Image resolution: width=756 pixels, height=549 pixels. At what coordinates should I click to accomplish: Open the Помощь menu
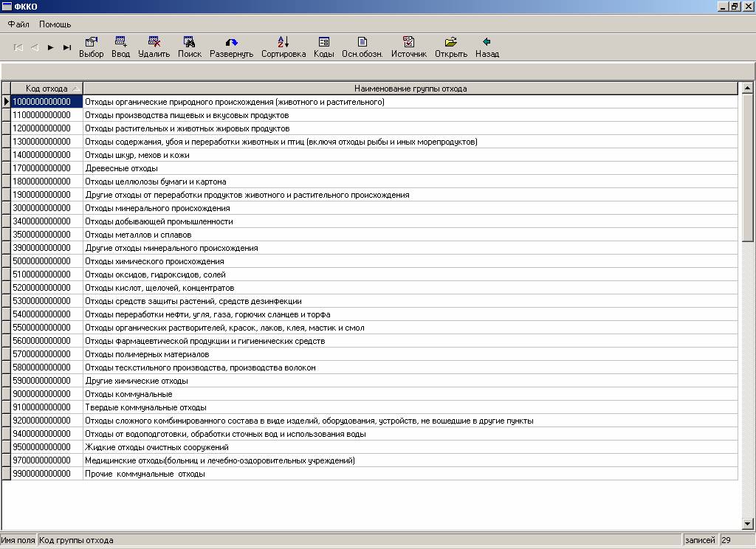click(55, 24)
